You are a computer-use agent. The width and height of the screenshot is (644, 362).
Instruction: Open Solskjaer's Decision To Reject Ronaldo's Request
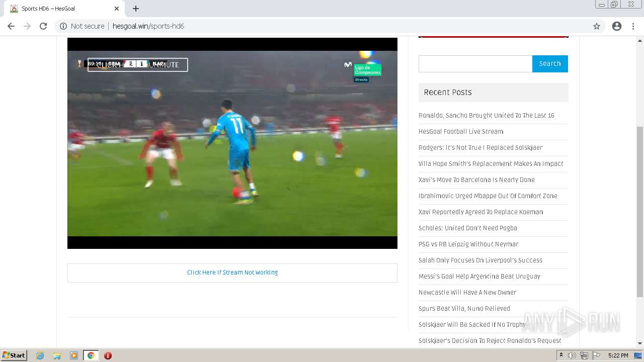pyautogui.click(x=490, y=341)
